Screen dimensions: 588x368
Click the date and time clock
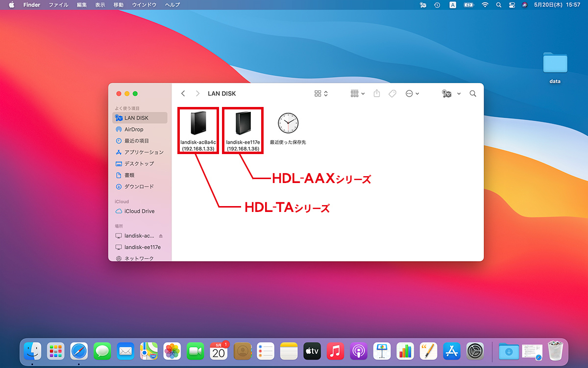pos(557,4)
